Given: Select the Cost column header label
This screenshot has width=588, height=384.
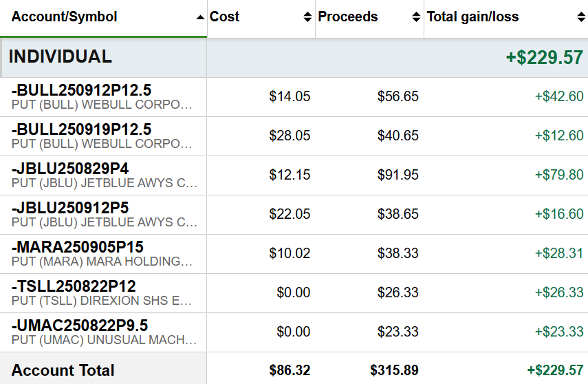Looking at the screenshot, I should pos(224,17).
